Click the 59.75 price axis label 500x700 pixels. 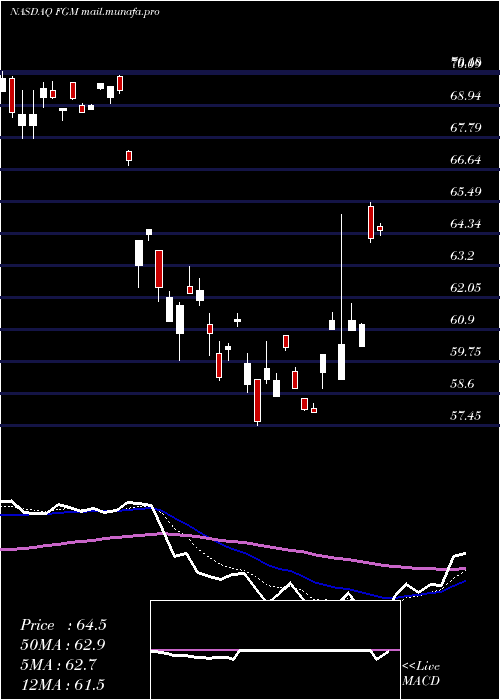point(466,352)
